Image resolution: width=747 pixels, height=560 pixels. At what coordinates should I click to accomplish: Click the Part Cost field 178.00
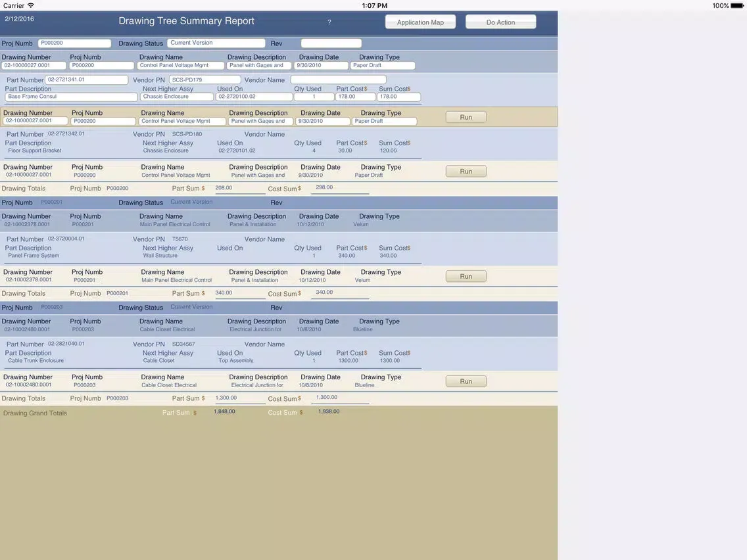tap(355, 97)
